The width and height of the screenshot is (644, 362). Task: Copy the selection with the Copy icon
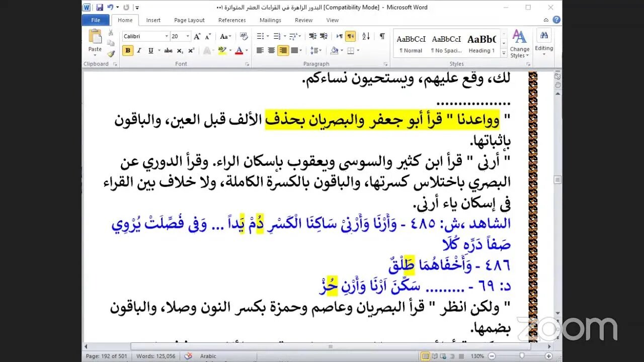(111, 43)
